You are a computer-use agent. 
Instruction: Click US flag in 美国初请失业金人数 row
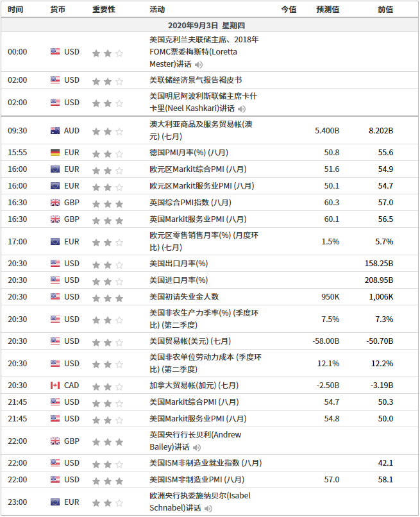tap(55, 297)
